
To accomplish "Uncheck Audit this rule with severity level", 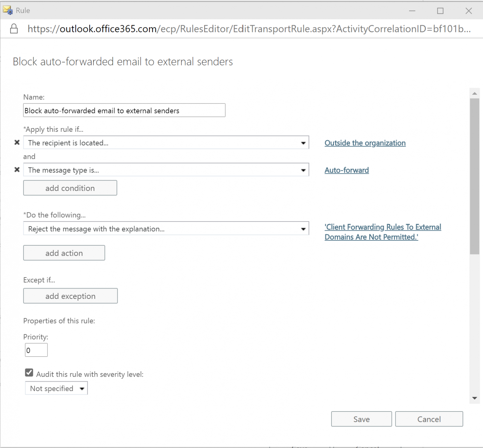I will pyautogui.click(x=29, y=372).
